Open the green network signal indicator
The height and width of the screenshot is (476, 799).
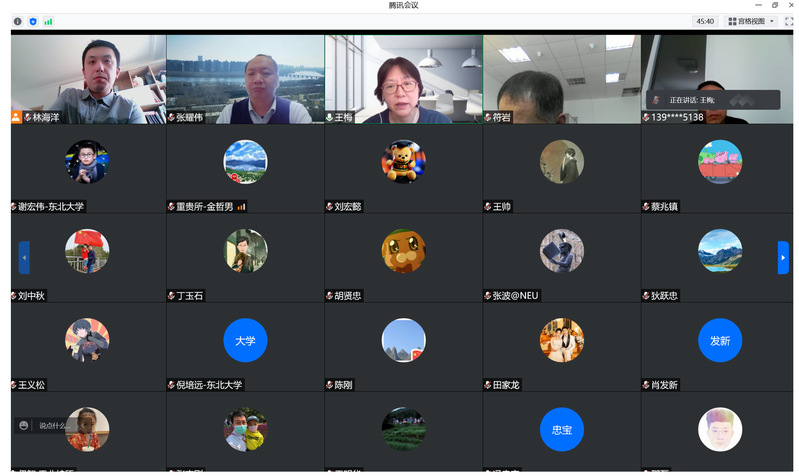tap(48, 21)
